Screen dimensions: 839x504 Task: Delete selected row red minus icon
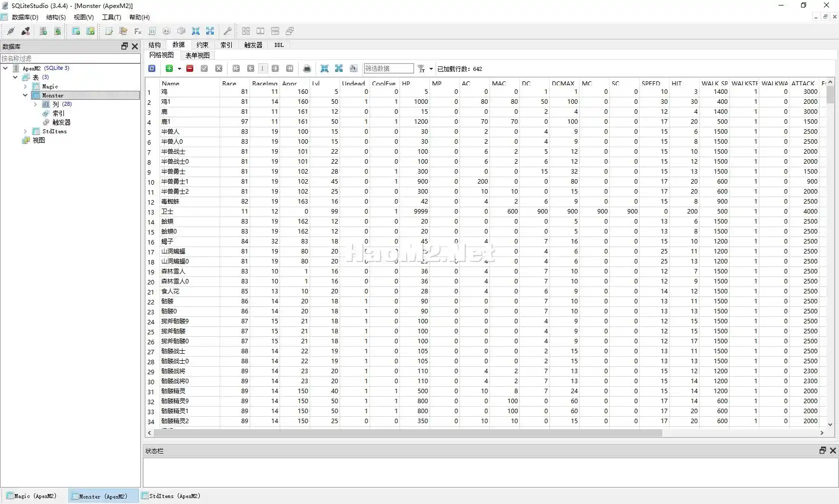tap(190, 68)
